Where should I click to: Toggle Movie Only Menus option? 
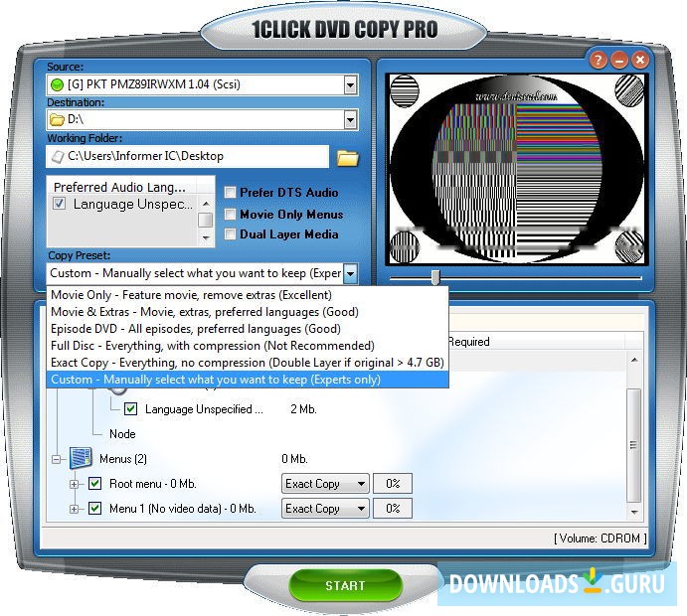230,214
